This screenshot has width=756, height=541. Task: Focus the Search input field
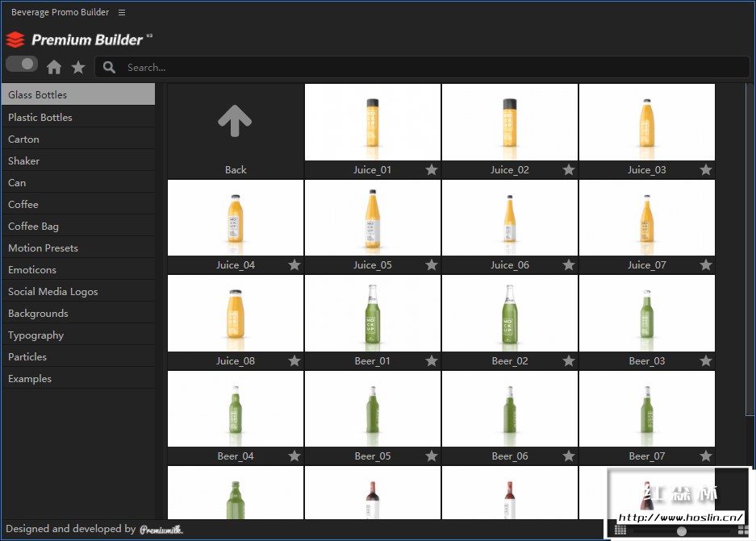tap(422, 67)
